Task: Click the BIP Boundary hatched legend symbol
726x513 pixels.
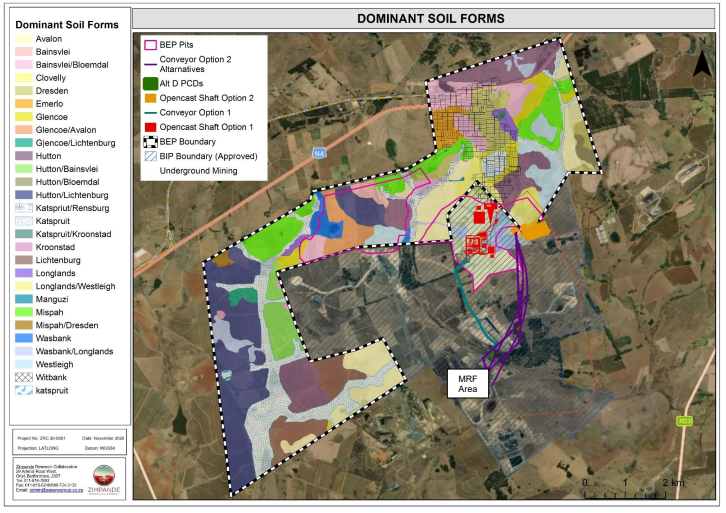Action: click(153, 157)
